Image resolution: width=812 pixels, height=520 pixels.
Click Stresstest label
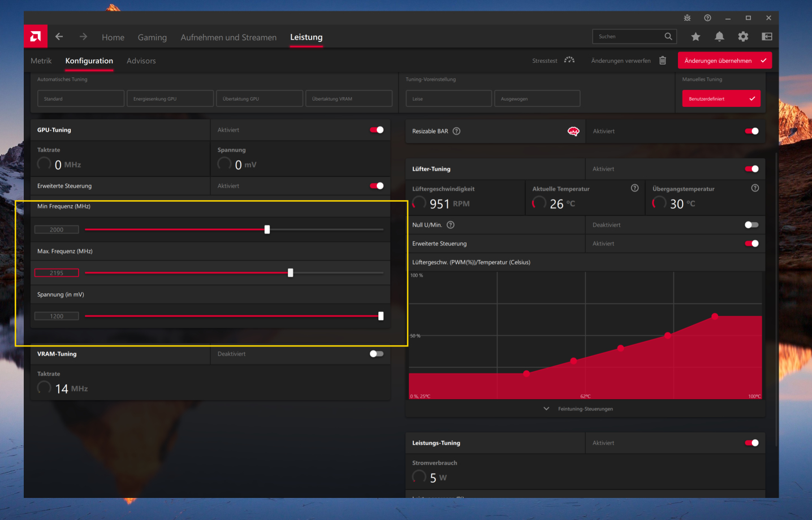tap(545, 60)
